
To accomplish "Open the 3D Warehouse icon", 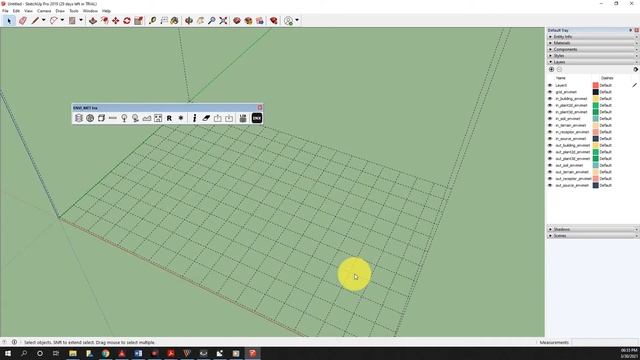I will [237, 20].
